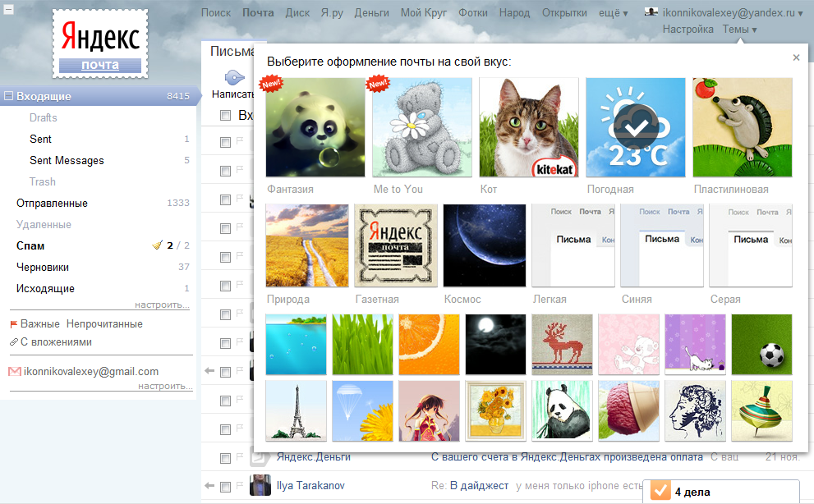This screenshot has width=814, height=504.
Task: Open the Яндекс.Деньги payment message subject
Action: point(567,456)
